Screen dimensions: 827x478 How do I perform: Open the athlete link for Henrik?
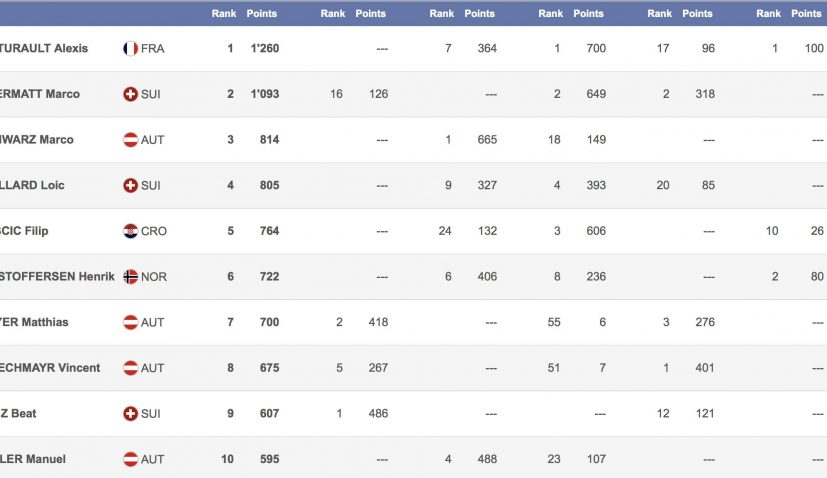pos(57,276)
